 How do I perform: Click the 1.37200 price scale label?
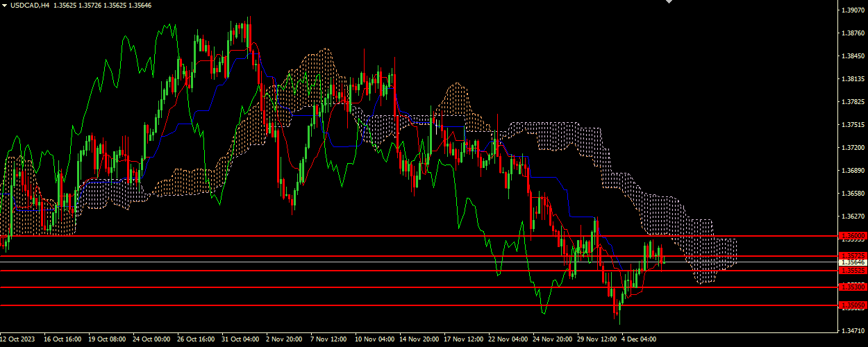[851, 148]
